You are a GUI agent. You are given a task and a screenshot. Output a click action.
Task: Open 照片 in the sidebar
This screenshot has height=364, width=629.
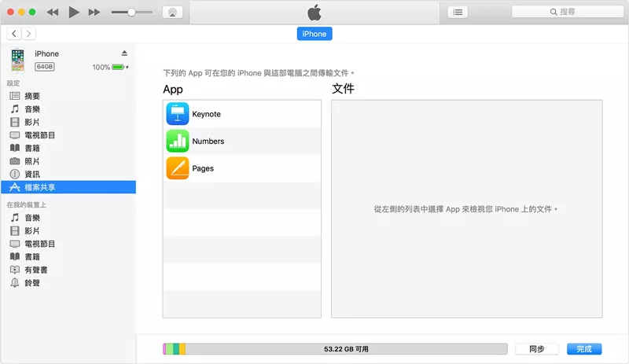[x=31, y=161]
